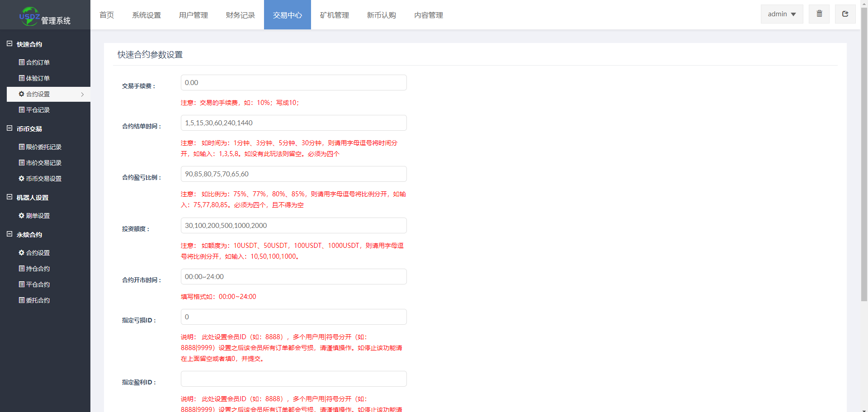Open the admin user dropdown

[x=781, y=14]
